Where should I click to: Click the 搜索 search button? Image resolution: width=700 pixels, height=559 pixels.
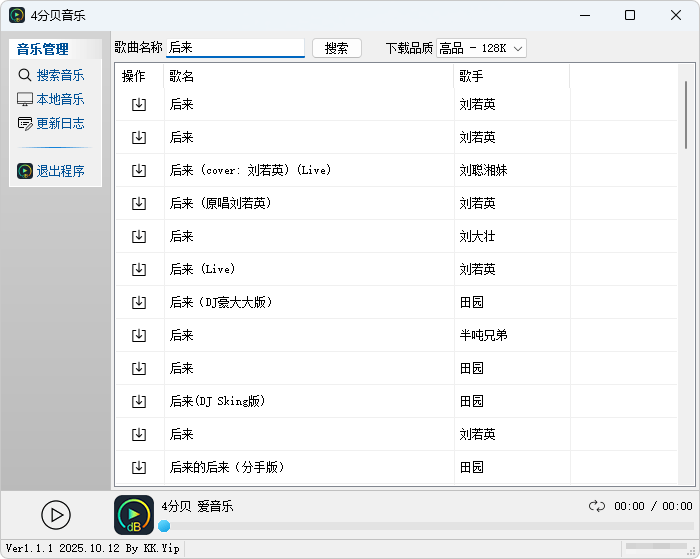(x=337, y=48)
